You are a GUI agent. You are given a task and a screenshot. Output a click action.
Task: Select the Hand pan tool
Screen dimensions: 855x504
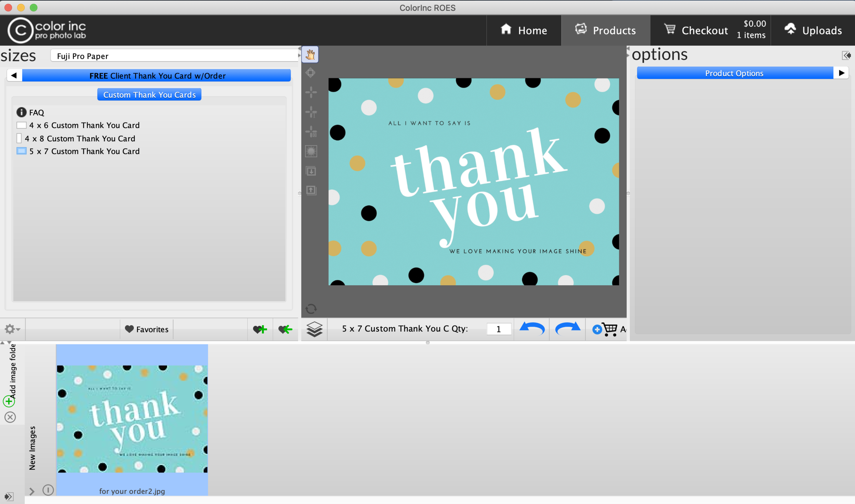point(310,54)
